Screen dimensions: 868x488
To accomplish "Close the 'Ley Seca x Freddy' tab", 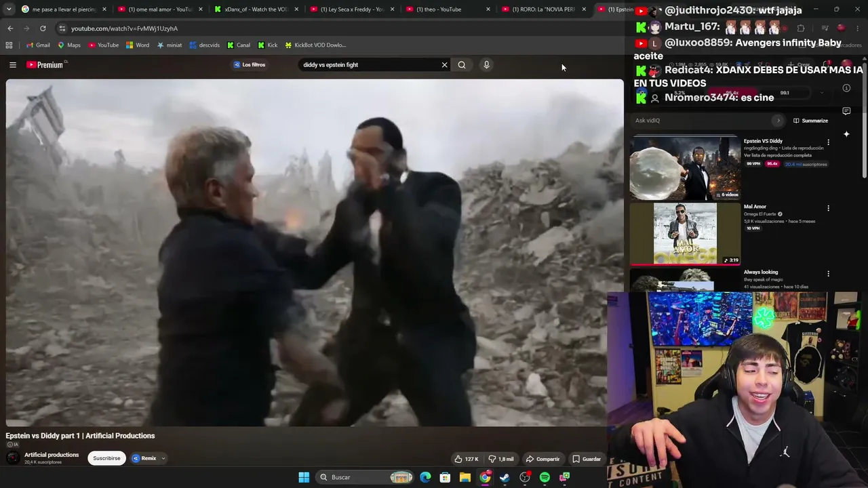I will (393, 9).
